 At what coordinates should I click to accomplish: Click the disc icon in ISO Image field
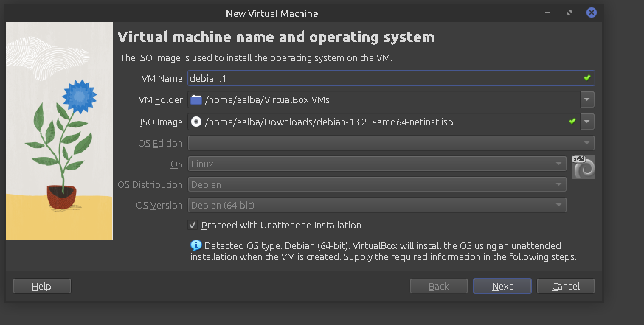pyautogui.click(x=196, y=122)
